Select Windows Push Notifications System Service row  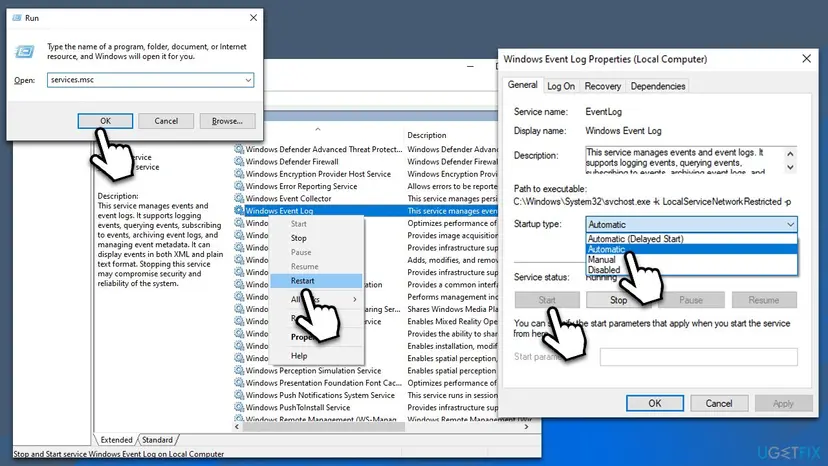[x=320, y=395]
